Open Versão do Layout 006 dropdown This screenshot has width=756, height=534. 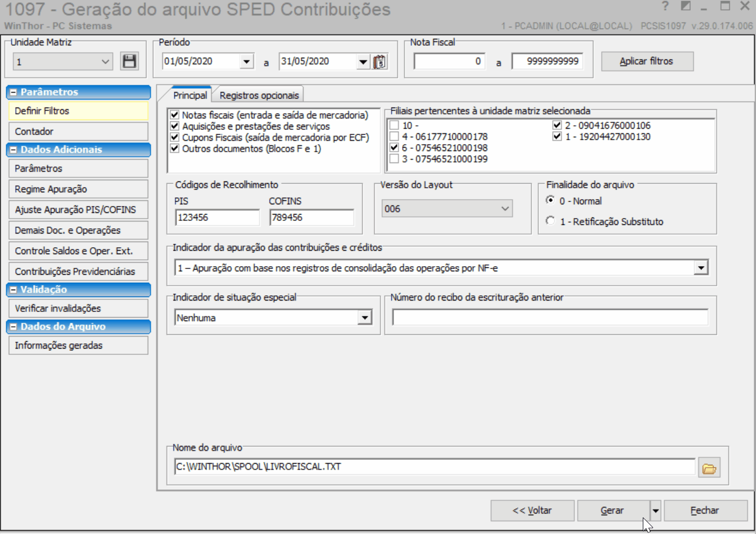tap(505, 209)
